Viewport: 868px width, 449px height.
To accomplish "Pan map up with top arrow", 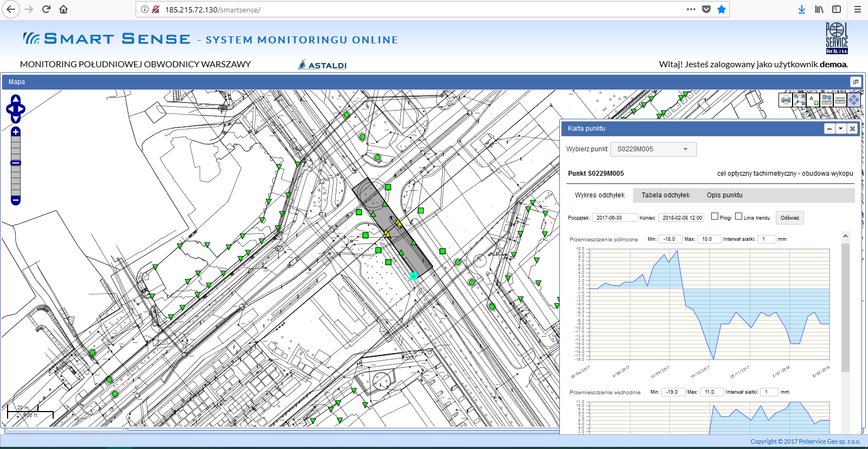I will (x=16, y=100).
